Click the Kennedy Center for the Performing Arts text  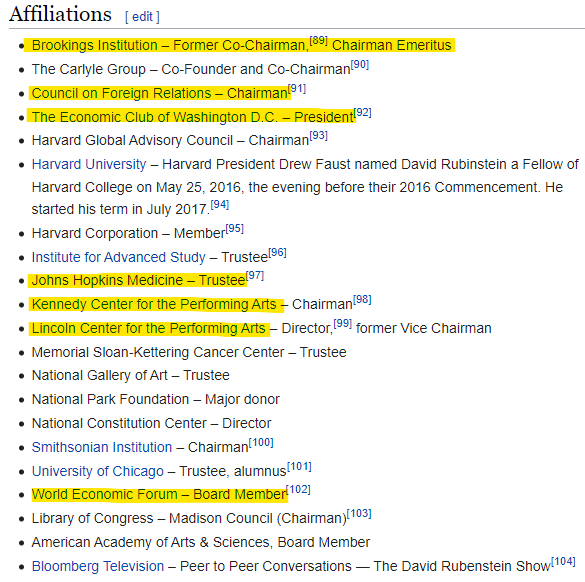coord(154,304)
